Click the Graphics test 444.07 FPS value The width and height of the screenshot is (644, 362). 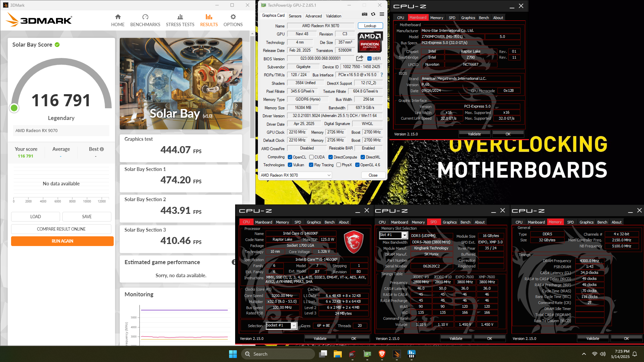[181, 150]
